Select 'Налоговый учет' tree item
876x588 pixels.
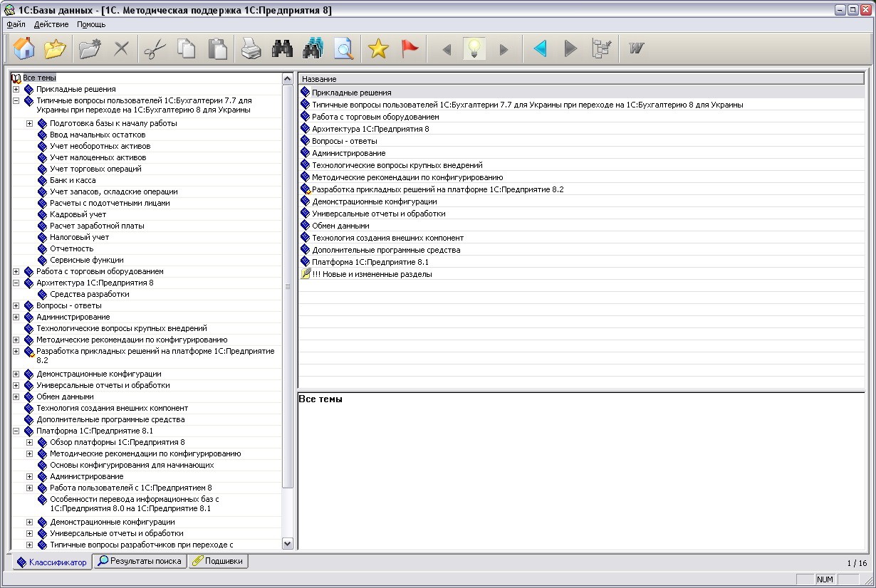(x=80, y=237)
